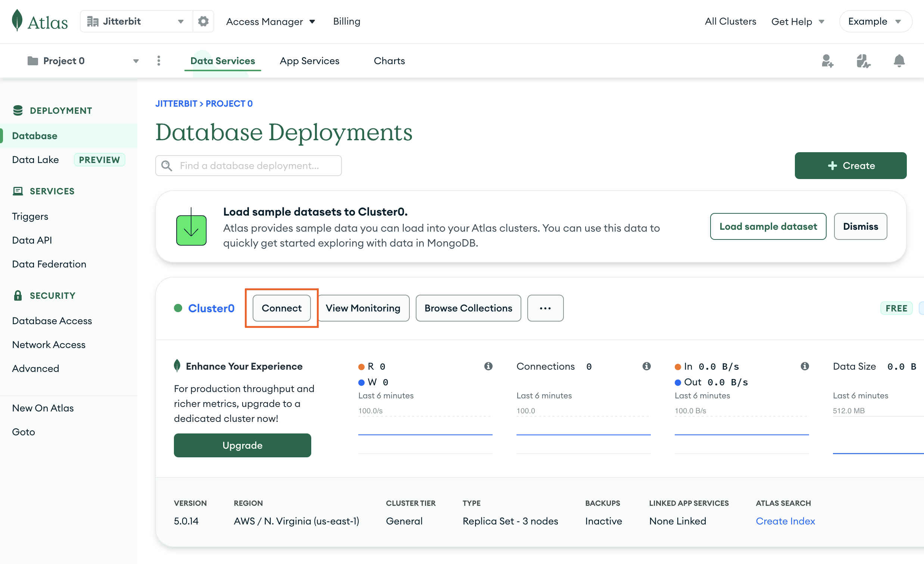Image resolution: width=924 pixels, height=564 pixels.
Task: Open the Jitterbit organization dropdown
Action: pos(137,21)
